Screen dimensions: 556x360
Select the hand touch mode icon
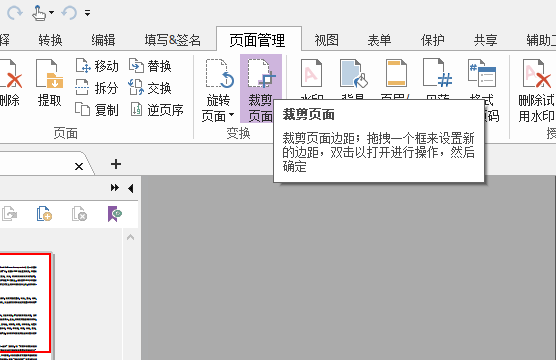pos(39,13)
